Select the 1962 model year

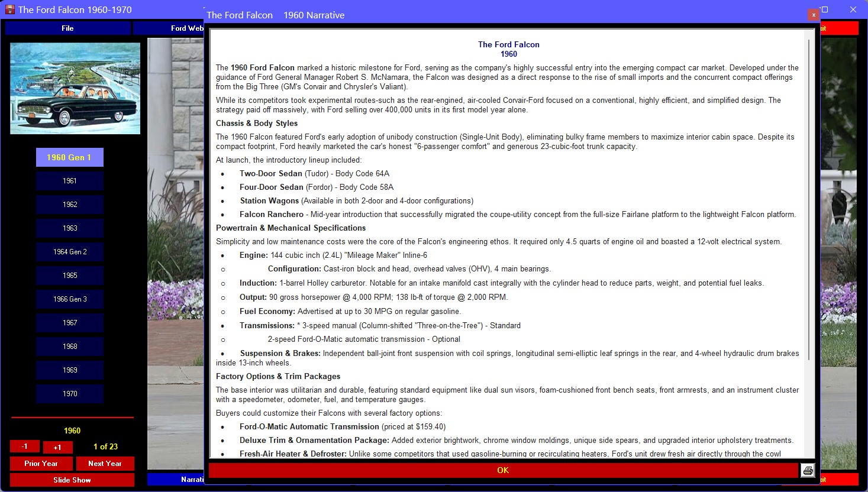[x=70, y=205]
